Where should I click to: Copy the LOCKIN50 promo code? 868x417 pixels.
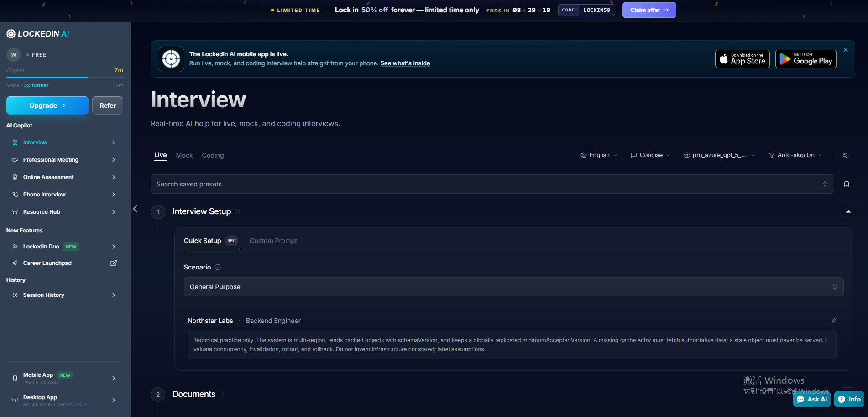[x=586, y=10]
